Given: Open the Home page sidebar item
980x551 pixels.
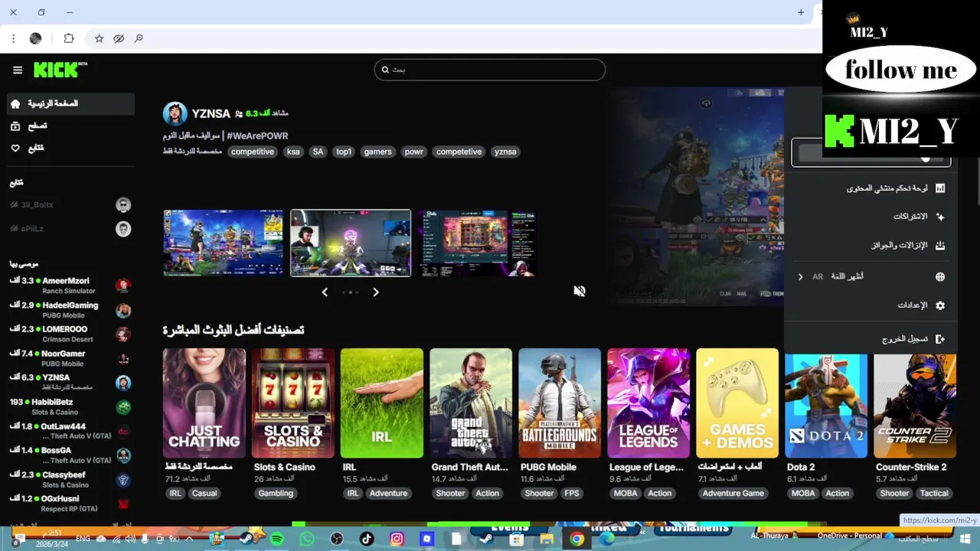Looking at the screenshot, I should (x=70, y=103).
